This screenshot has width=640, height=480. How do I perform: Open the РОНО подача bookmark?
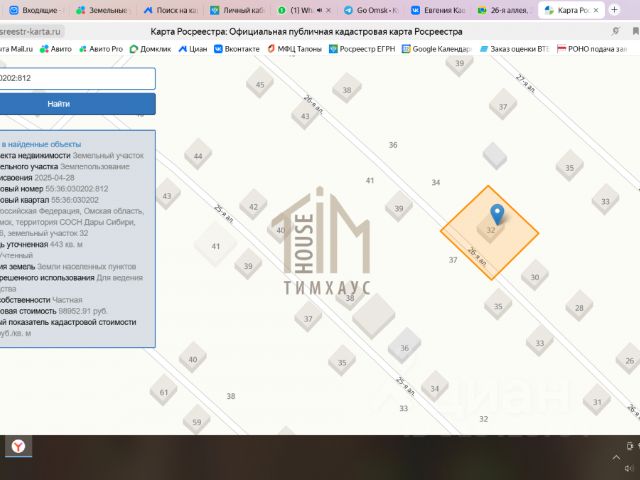pos(592,49)
